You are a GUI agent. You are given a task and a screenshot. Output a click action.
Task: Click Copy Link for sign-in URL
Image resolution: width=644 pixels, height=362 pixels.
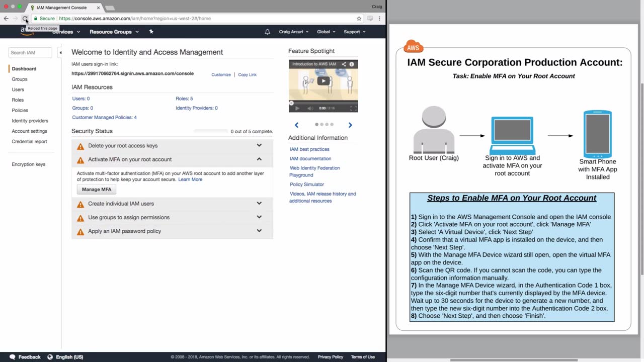point(247,75)
